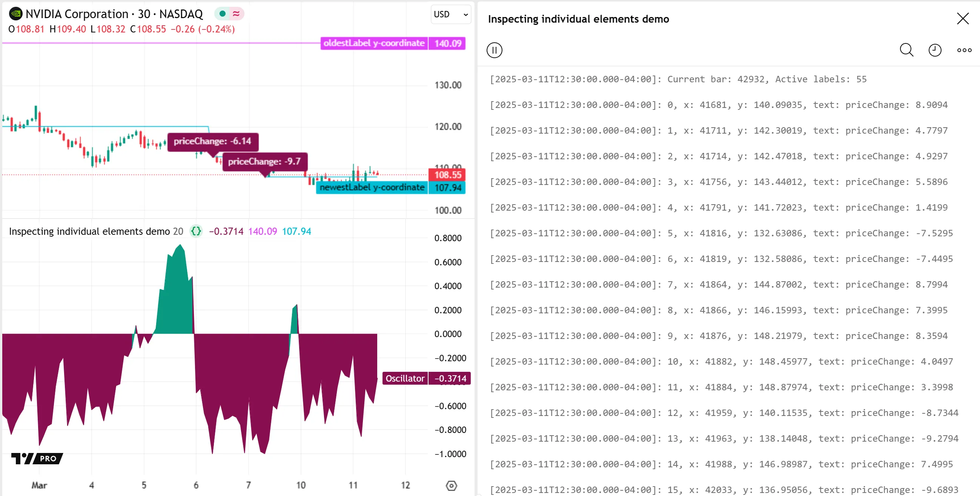980x496 pixels.
Task: Select the first log line showing Active labels: 55
Action: click(677, 79)
